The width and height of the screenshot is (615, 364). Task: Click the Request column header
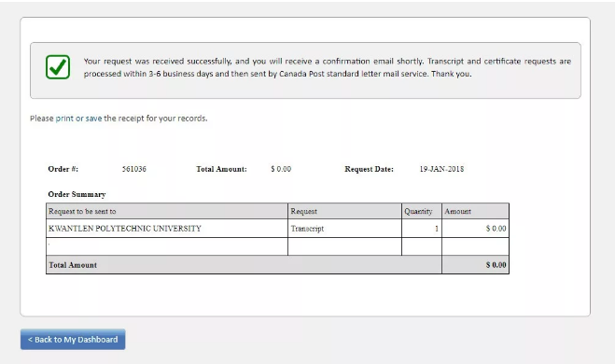point(344,211)
